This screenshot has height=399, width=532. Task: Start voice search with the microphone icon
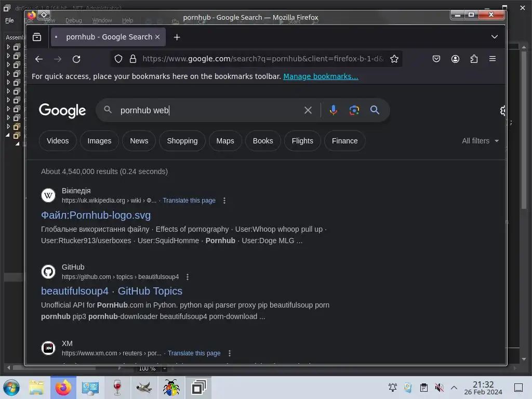(x=334, y=110)
